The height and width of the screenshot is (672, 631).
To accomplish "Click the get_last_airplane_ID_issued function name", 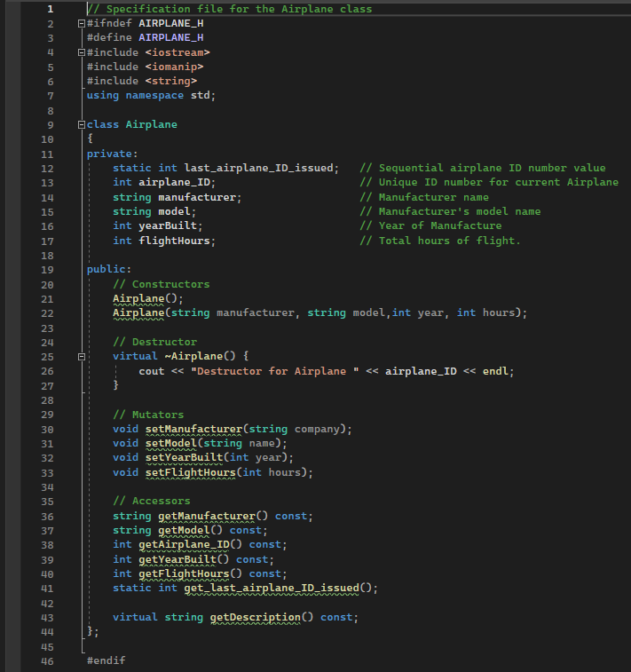I will (x=272, y=588).
